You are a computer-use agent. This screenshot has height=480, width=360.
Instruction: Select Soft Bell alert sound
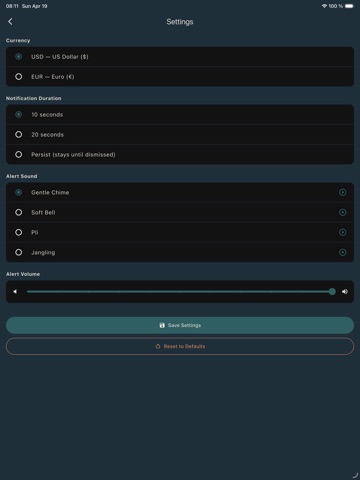coord(180,212)
